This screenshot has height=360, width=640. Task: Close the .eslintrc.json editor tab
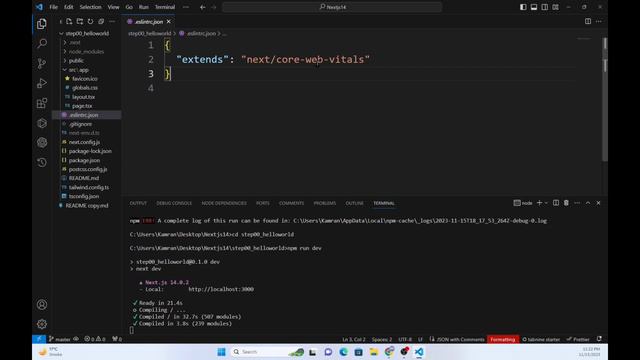point(169,22)
